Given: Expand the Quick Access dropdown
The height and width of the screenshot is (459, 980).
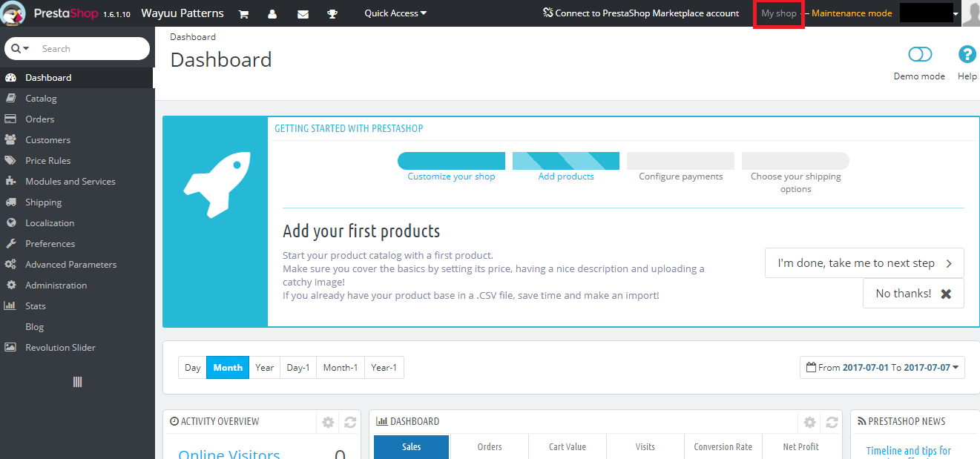Looking at the screenshot, I should 395,13.
